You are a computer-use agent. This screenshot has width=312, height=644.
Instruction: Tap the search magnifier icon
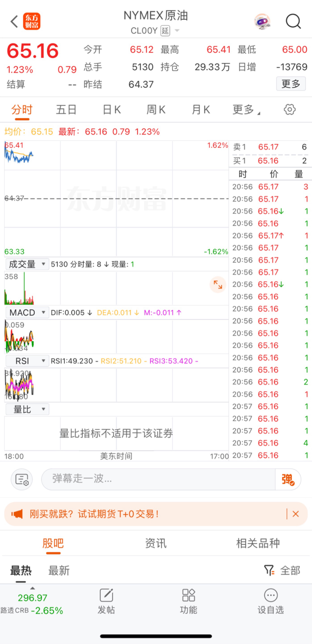pyautogui.click(x=293, y=21)
